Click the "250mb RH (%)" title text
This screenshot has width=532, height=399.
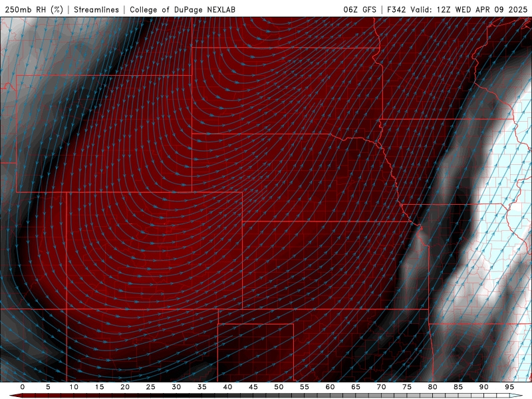pos(34,9)
